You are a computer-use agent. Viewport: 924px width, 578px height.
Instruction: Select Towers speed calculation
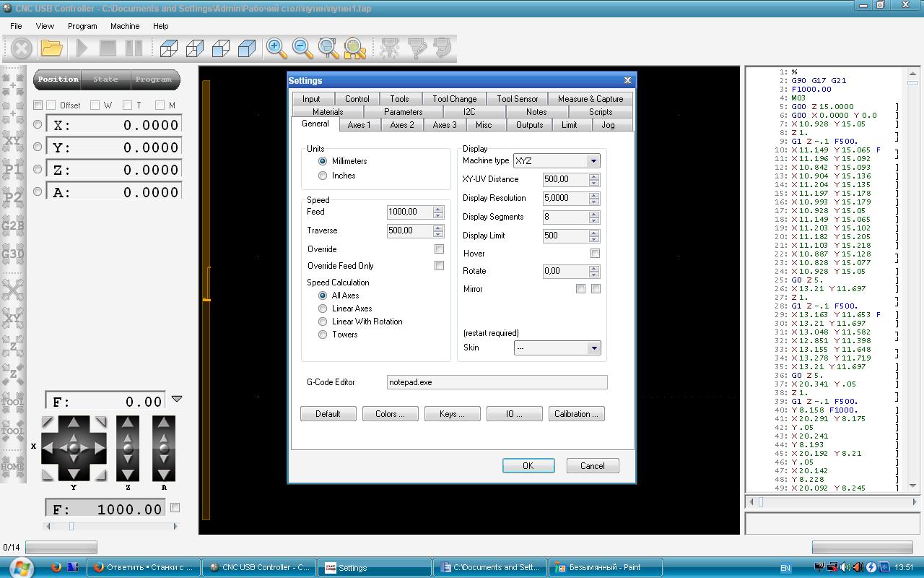point(323,335)
